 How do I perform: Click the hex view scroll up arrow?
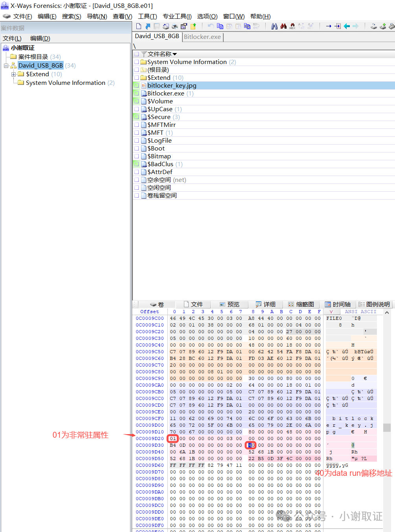click(x=387, y=313)
